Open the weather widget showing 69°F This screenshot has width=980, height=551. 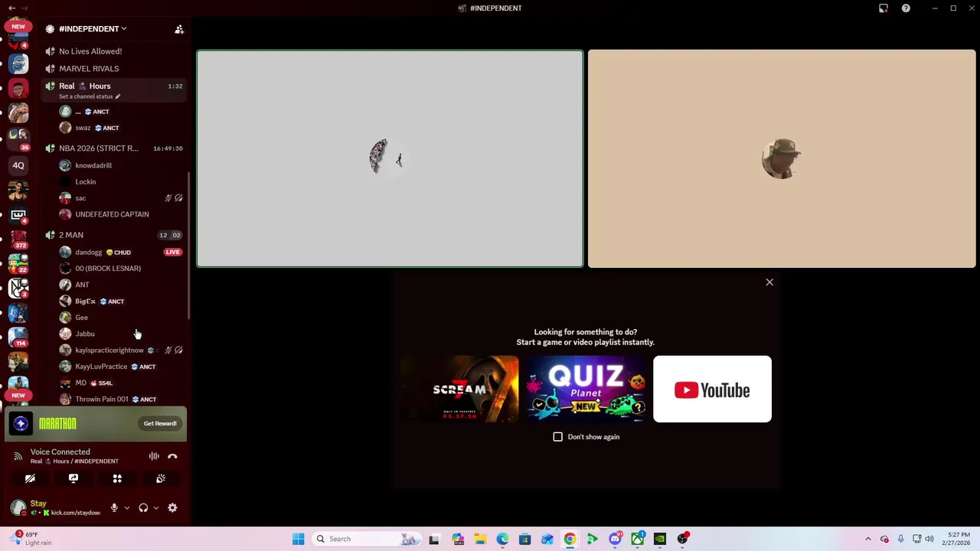click(31, 539)
